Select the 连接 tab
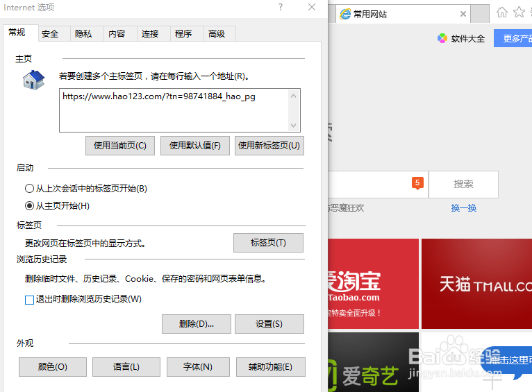532x392 pixels. coord(149,34)
